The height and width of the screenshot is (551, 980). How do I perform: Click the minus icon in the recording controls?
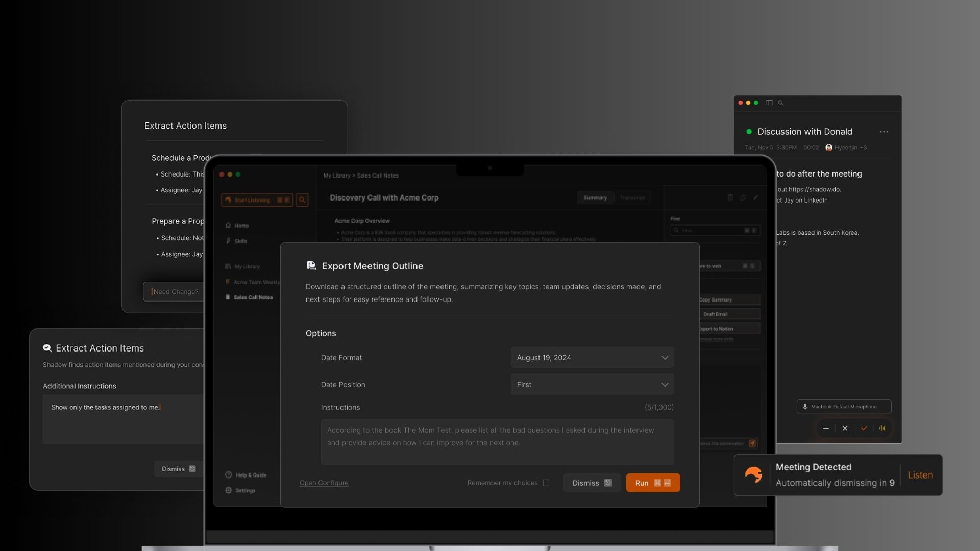point(826,428)
